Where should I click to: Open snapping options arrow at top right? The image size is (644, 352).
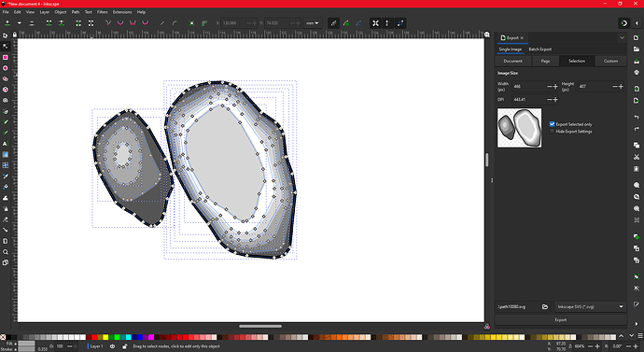(637, 23)
